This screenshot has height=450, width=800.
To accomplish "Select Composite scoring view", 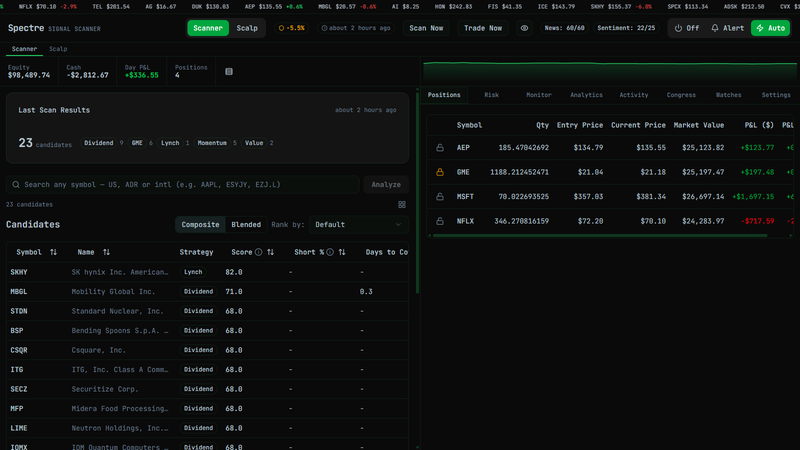I will tap(201, 224).
